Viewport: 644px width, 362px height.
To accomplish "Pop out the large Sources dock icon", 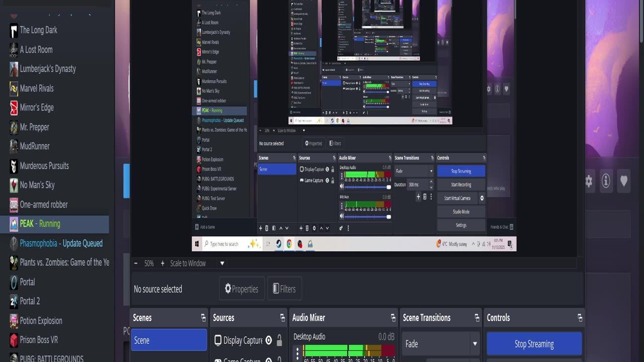I will (282, 318).
